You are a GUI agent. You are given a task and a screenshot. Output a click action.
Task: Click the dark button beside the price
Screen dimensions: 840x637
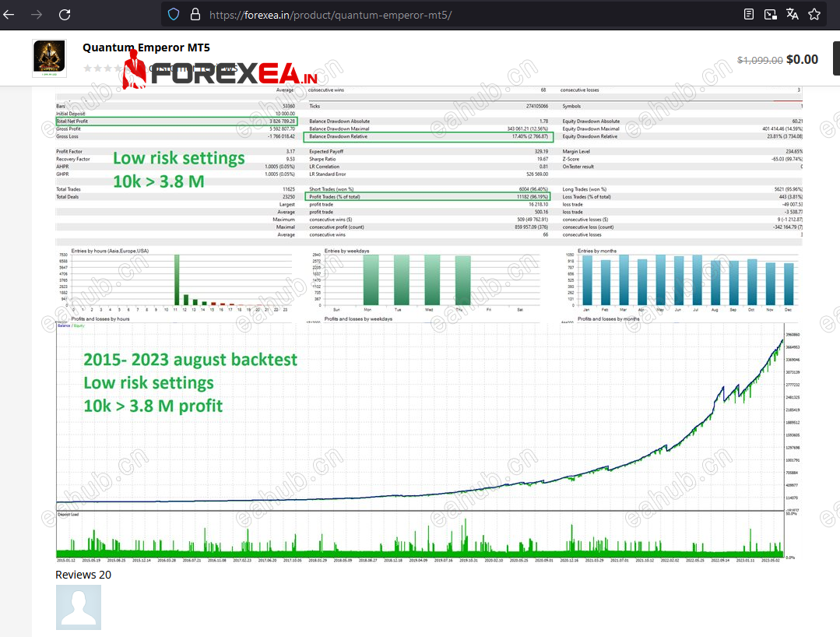[836, 58]
